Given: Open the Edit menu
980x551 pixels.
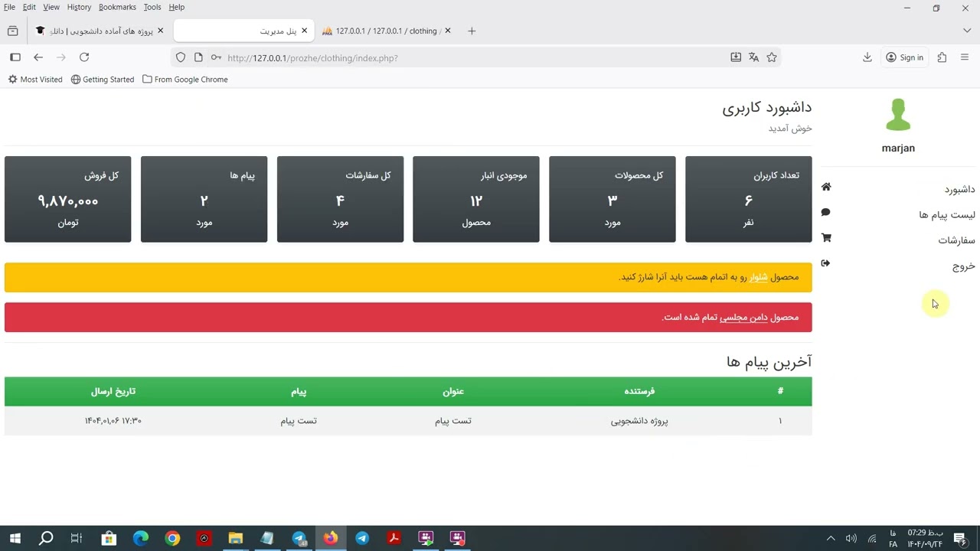Looking at the screenshot, I should pyautogui.click(x=29, y=7).
